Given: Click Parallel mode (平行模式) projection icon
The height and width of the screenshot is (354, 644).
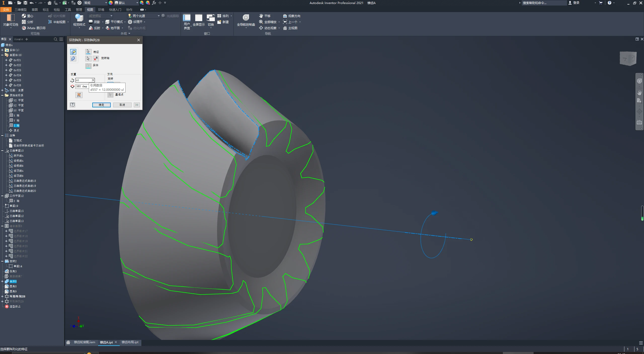Looking at the screenshot, I should click(107, 22).
